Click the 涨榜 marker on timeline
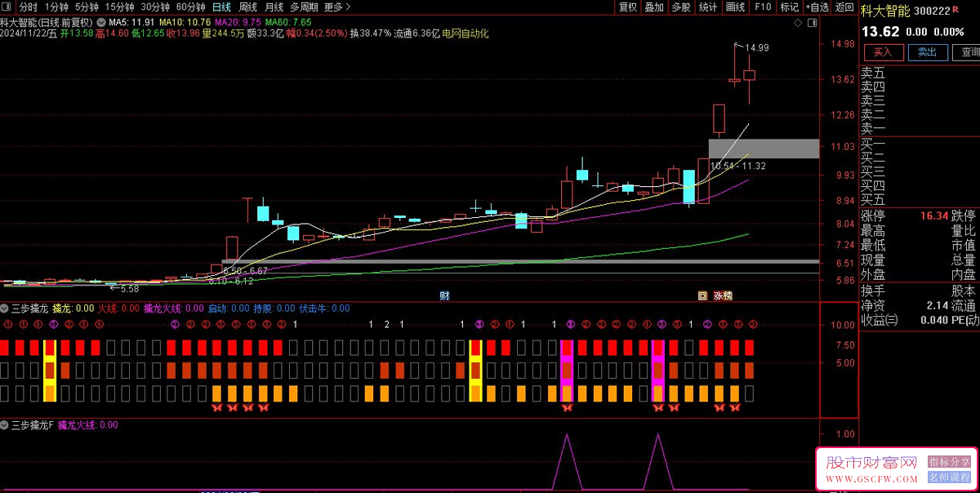This screenshot has width=980, height=493. (723, 295)
